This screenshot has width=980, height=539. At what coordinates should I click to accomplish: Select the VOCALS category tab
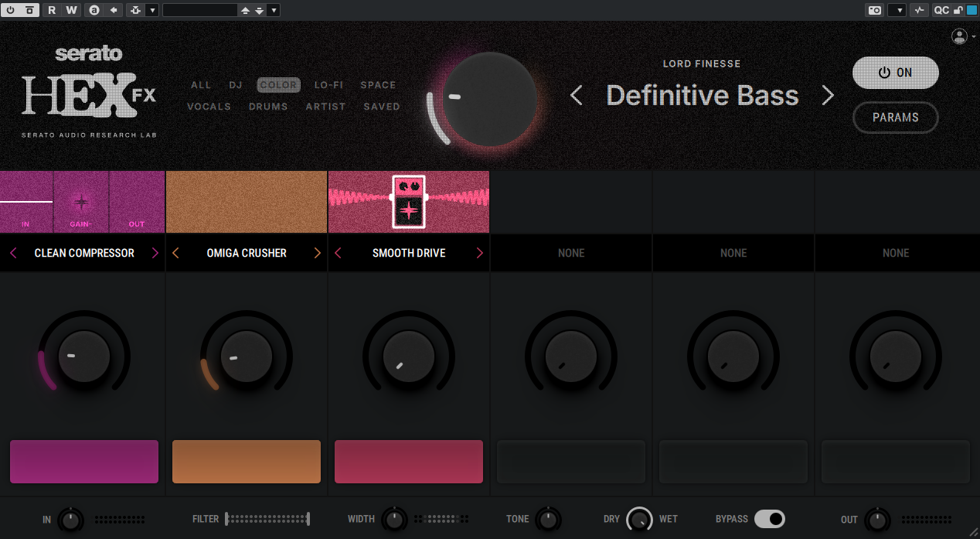click(x=209, y=107)
